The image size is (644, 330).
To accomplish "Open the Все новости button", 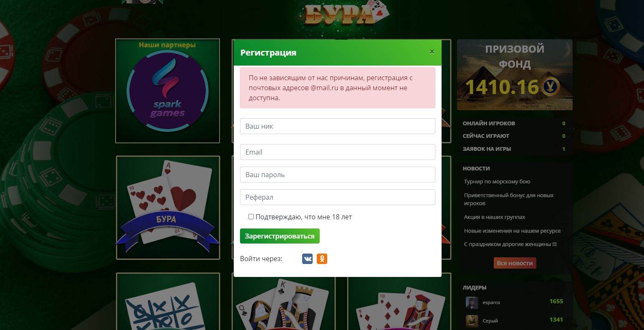I will coord(515,263).
